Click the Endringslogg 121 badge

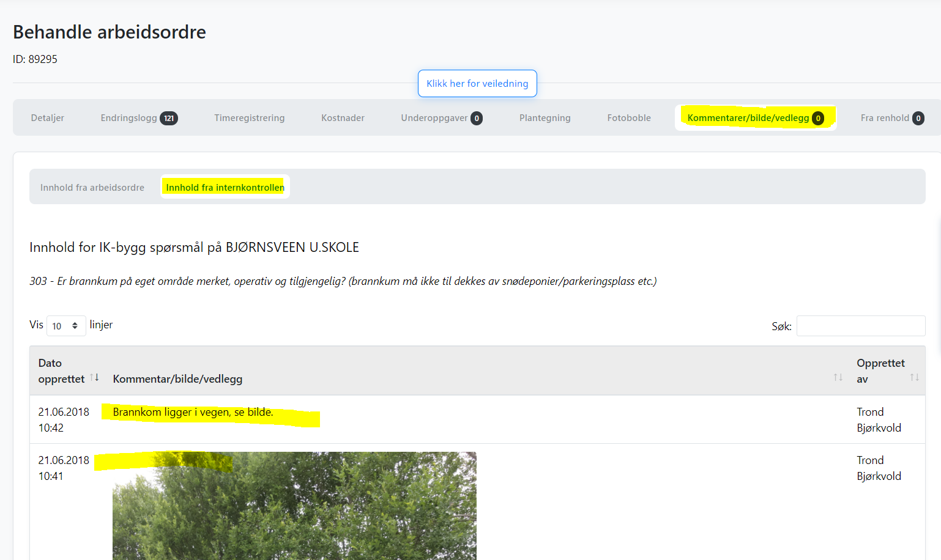[169, 118]
